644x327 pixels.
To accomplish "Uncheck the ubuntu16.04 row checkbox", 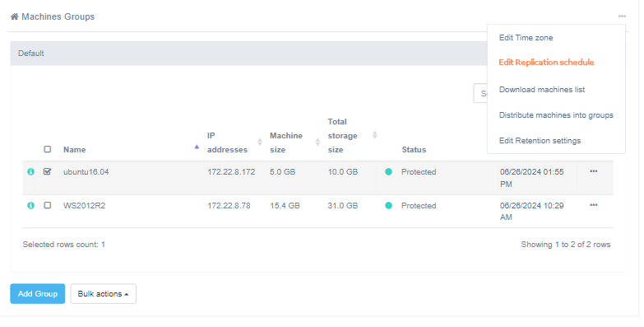I will 48,171.
